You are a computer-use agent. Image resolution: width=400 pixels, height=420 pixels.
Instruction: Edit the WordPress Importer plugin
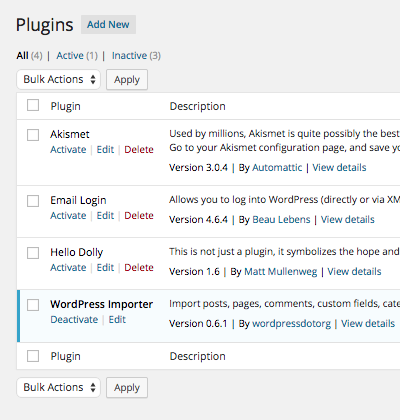(117, 320)
